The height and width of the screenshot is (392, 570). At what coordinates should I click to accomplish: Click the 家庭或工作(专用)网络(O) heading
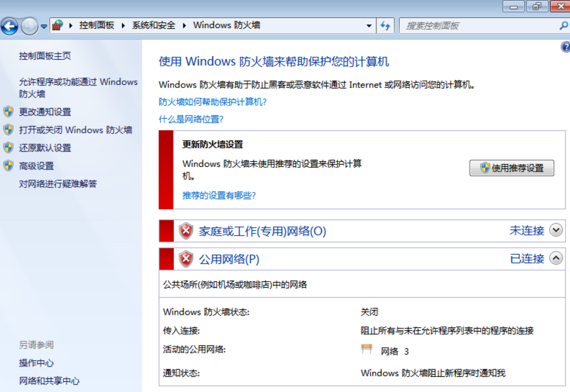pos(263,231)
